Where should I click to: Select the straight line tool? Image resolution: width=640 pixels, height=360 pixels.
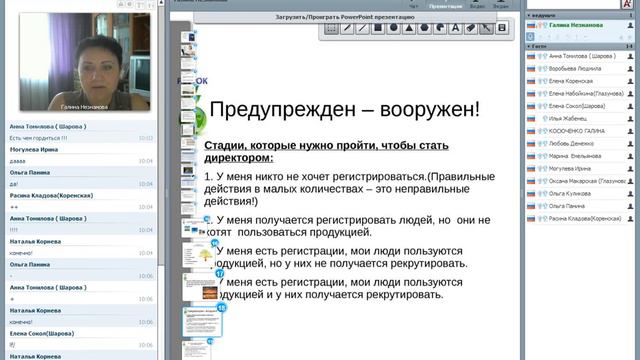click(x=362, y=28)
